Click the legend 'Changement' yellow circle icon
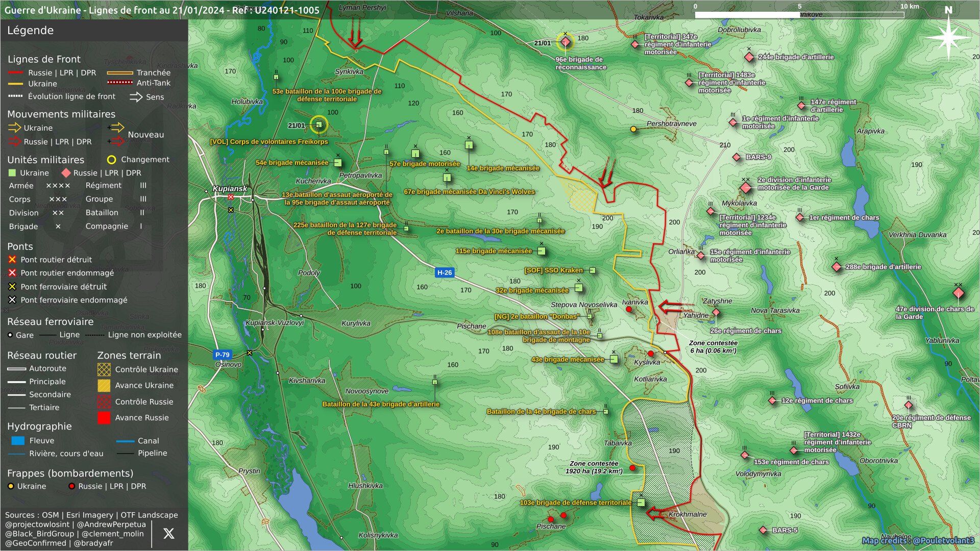This screenshot has height=551, width=980. 111,160
